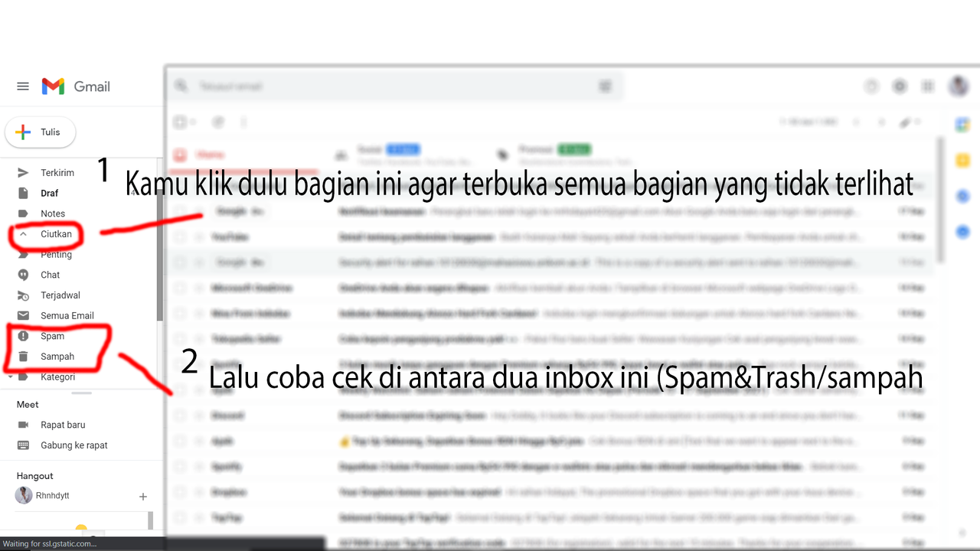980x551 pixels.
Task: Click Gabung ke rapat to join meeting
Action: [74, 445]
